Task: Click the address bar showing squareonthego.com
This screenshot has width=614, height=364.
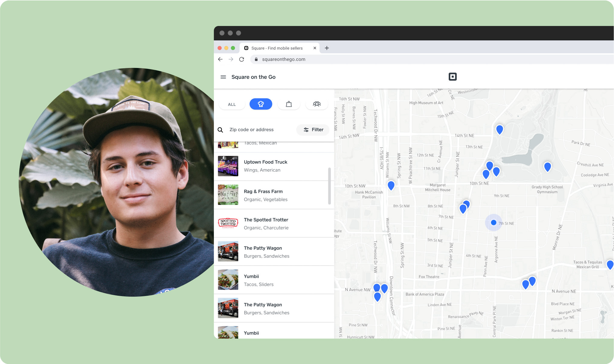Action: [432, 59]
